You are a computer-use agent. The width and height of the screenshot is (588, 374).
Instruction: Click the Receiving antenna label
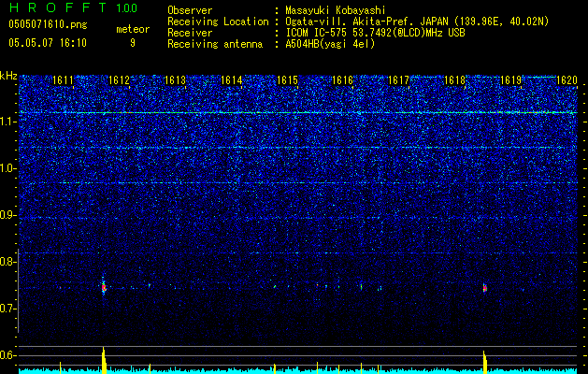coord(215,44)
